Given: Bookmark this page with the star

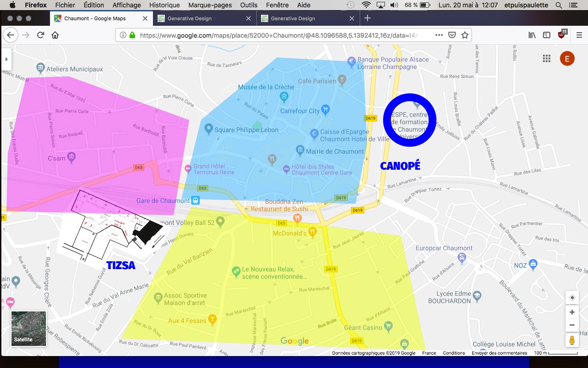Looking at the screenshot, I should click(465, 35).
